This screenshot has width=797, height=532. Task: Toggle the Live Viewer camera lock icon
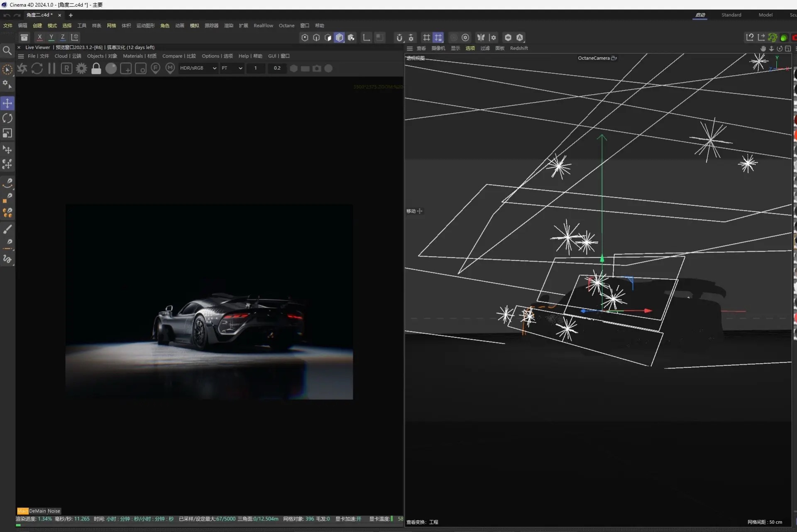coord(96,68)
